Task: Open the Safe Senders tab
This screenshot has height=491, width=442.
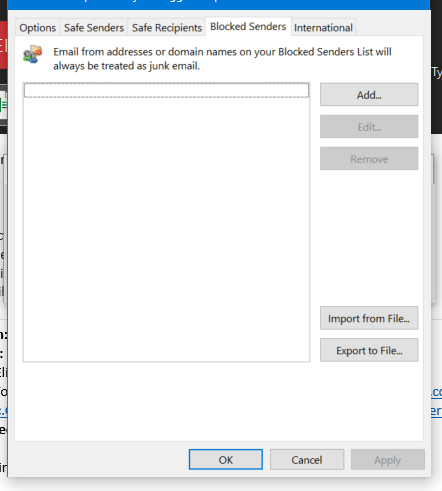Action: coord(94,28)
